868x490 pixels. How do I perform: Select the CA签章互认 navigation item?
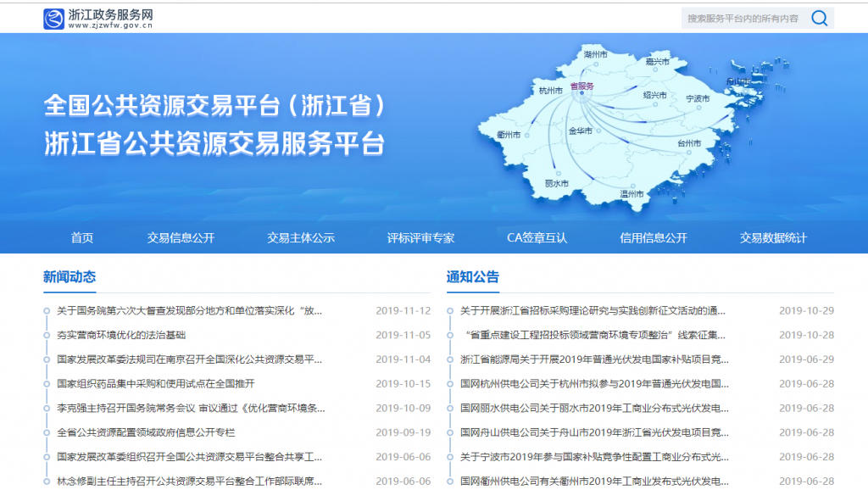(x=537, y=238)
